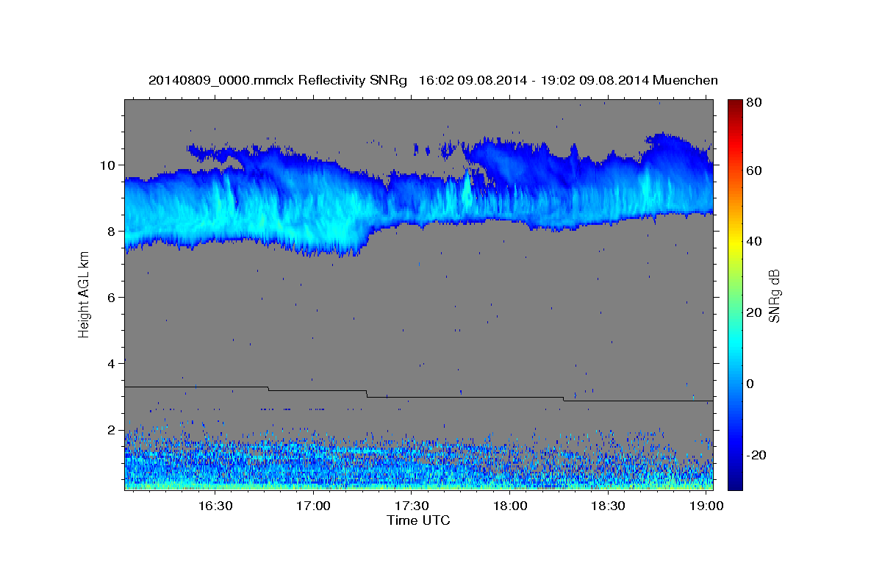Click the colorbar value 80
The height and width of the screenshot is (588, 882).
[x=753, y=103]
